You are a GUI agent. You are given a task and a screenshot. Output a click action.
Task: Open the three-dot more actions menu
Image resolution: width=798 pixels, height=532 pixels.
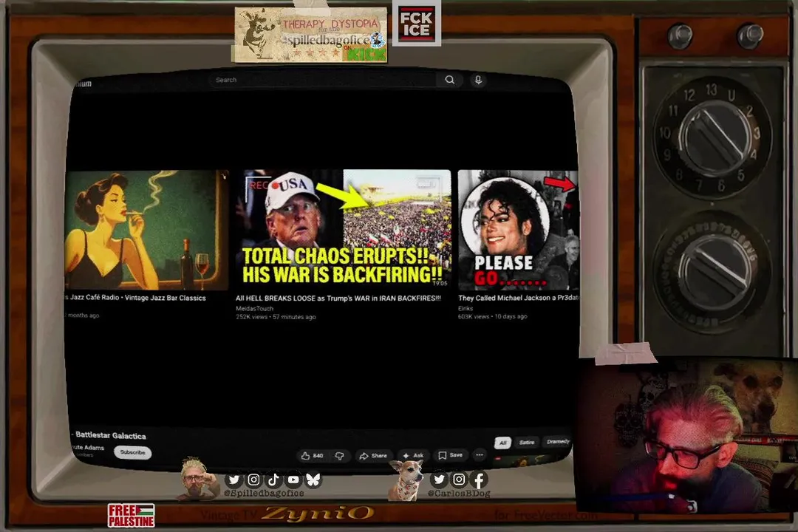coord(480,455)
